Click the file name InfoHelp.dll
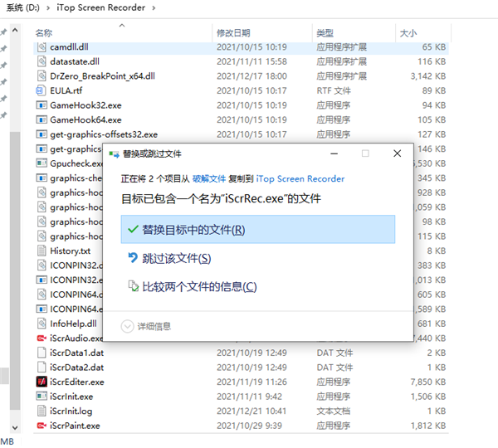This screenshot has height=448, width=498. pos(73,324)
